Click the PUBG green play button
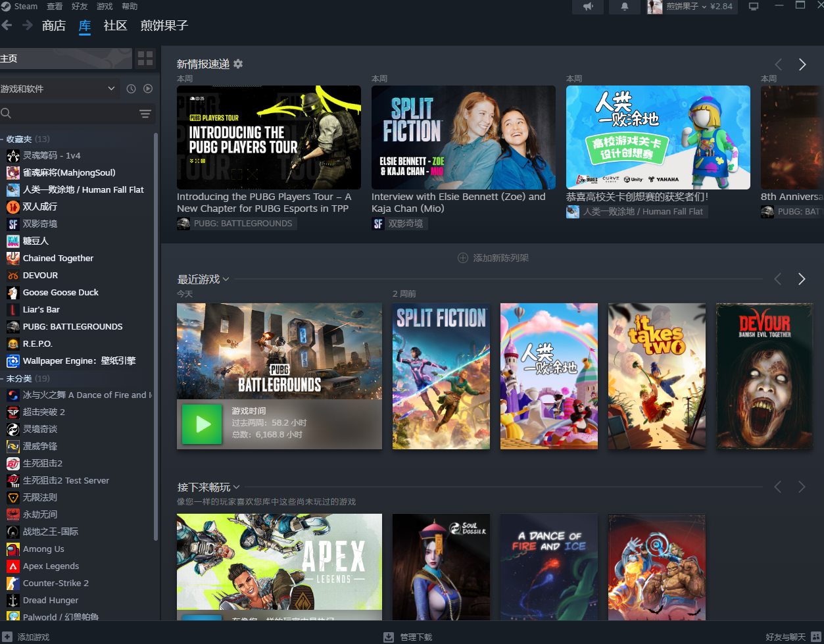824x644 pixels. coord(203,424)
